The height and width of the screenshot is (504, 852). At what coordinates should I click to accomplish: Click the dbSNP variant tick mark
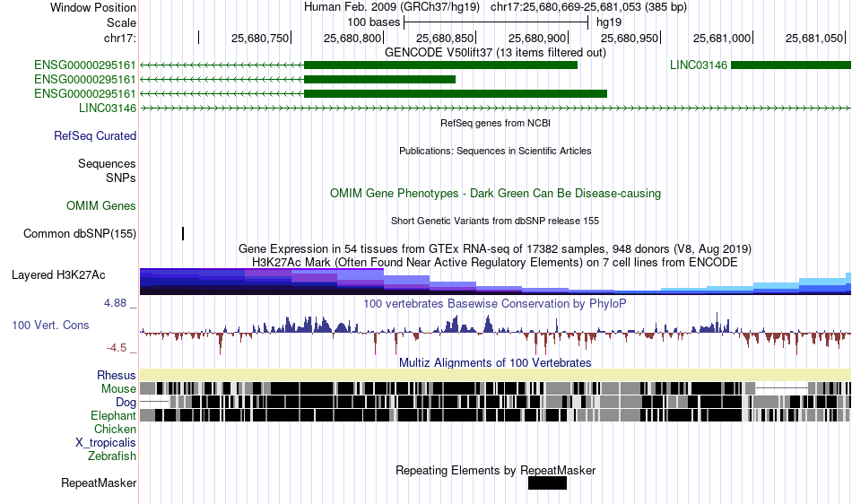pos(183,233)
